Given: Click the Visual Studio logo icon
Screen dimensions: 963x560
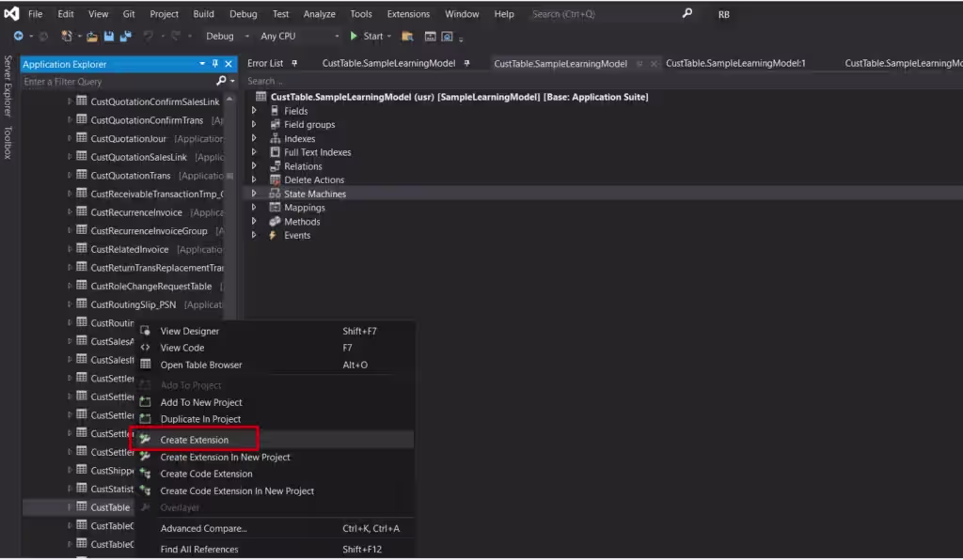Looking at the screenshot, I should click(x=11, y=13).
